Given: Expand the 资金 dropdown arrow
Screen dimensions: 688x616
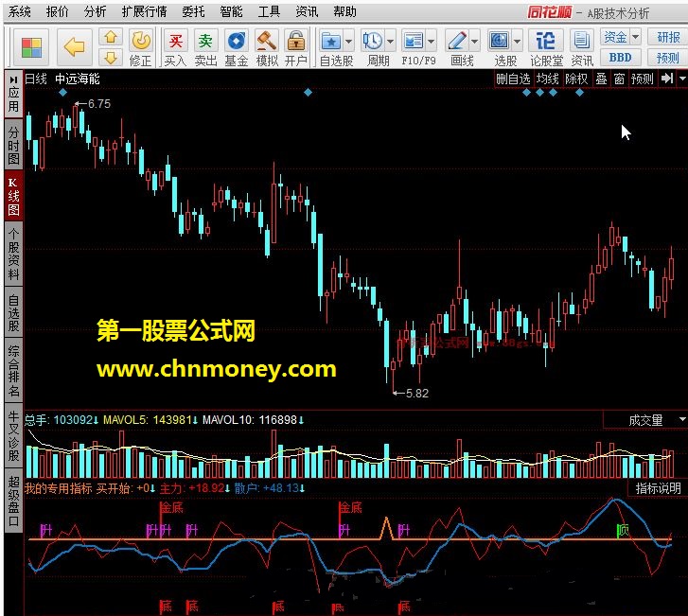Looking at the screenshot, I should [635, 37].
